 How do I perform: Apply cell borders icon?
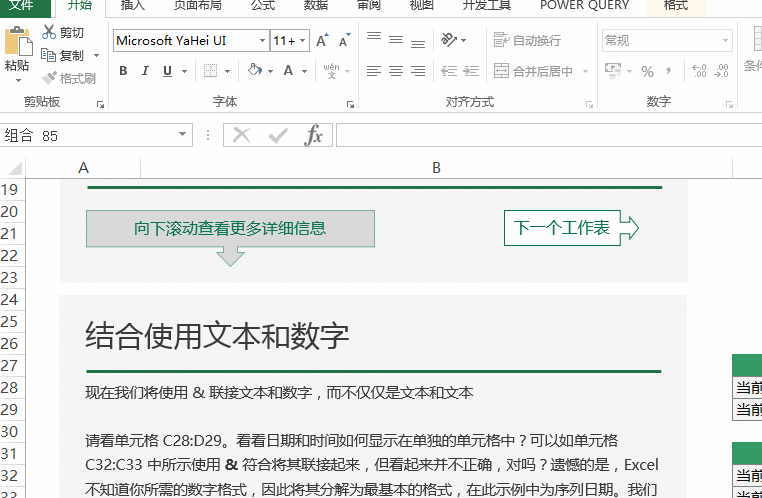click(210, 71)
